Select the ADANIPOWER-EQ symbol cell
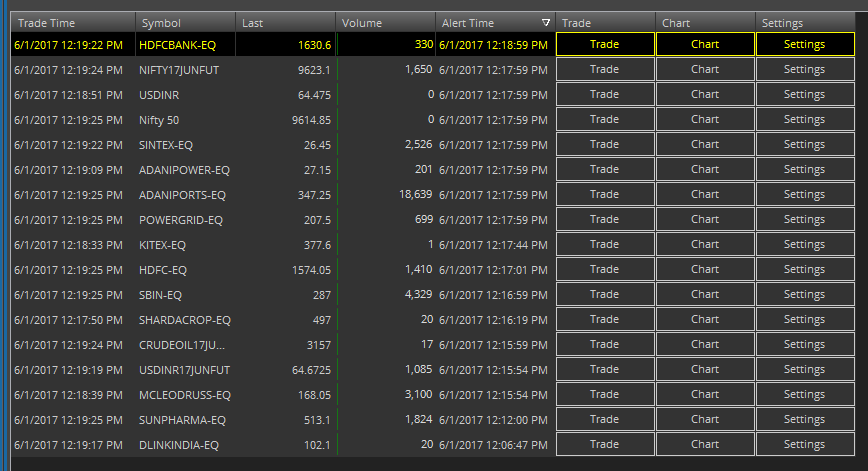Image resolution: width=868 pixels, height=471 pixels. [185, 170]
